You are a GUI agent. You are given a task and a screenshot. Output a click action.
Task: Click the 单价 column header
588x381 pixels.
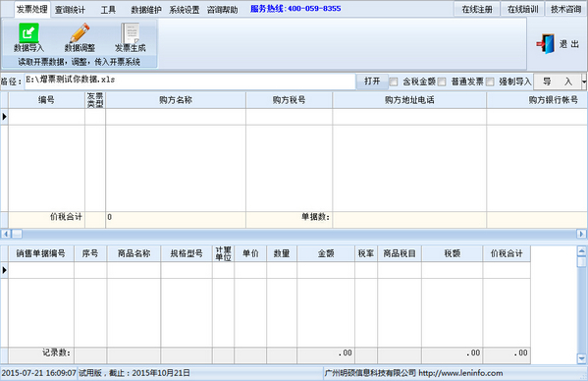pos(250,253)
